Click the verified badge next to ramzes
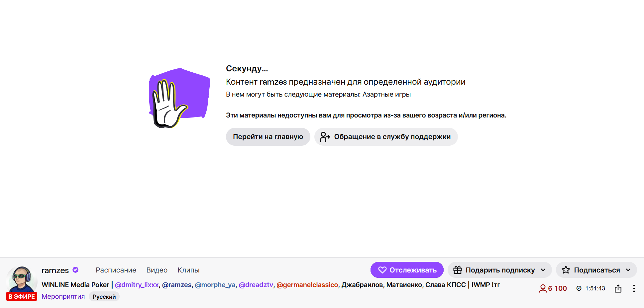The height and width of the screenshot is (308, 644). pos(75,270)
